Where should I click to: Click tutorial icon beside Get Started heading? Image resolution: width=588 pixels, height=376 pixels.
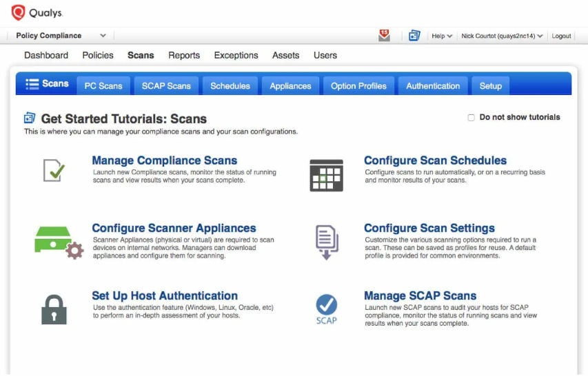click(x=30, y=118)
